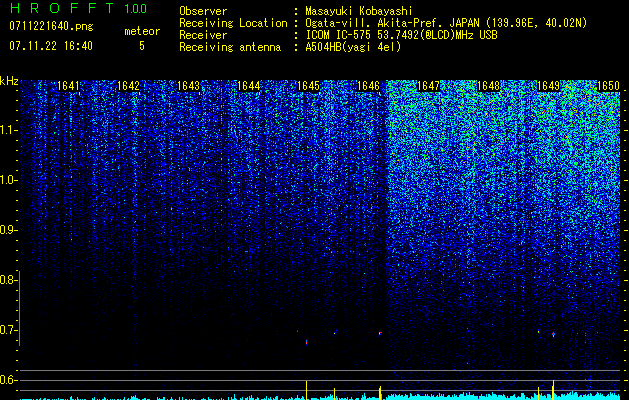Click the Observer label
629x400 pixels.
[x=203, y=11]
